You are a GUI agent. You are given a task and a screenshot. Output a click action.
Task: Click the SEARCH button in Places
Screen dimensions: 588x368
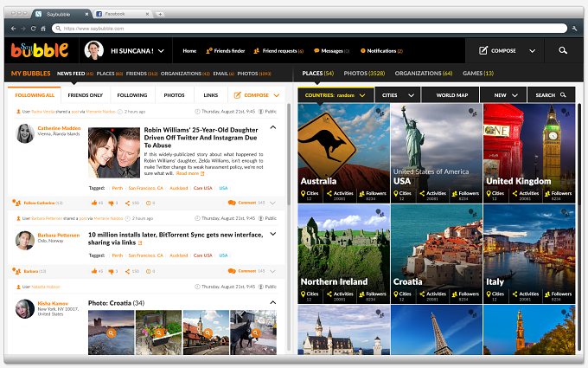pos(551,95)
